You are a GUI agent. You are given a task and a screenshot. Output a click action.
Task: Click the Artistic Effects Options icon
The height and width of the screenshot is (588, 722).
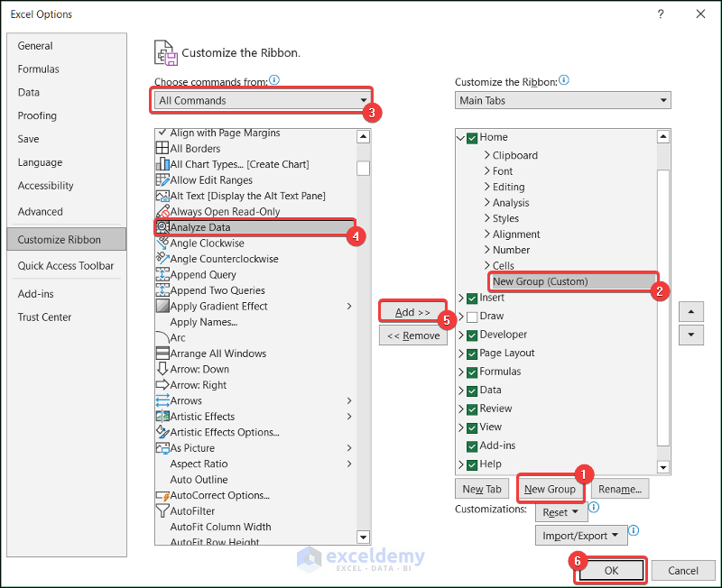[x=162, y=432]
